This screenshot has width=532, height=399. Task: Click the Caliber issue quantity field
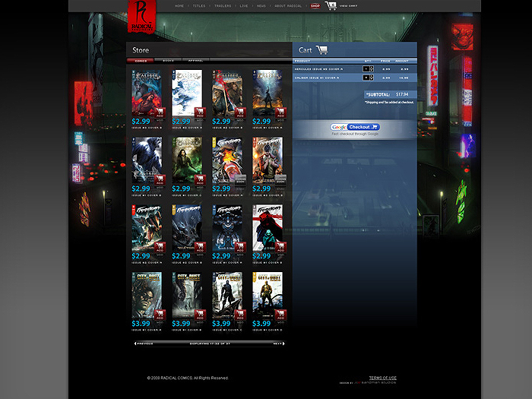click(x=366, y=78)
